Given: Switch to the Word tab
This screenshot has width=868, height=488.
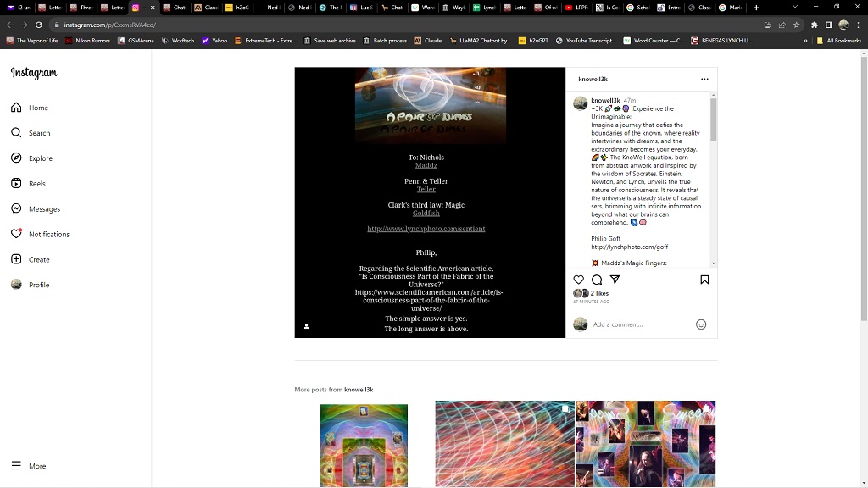Looking at the screenshot, I should (422, 8).
